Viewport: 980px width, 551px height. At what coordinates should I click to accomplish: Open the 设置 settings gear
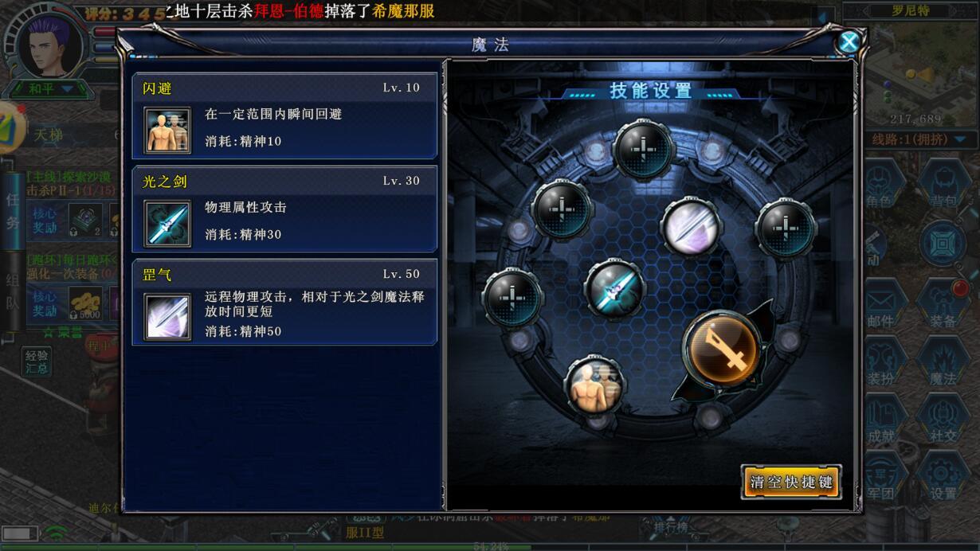tap(943, 477)
